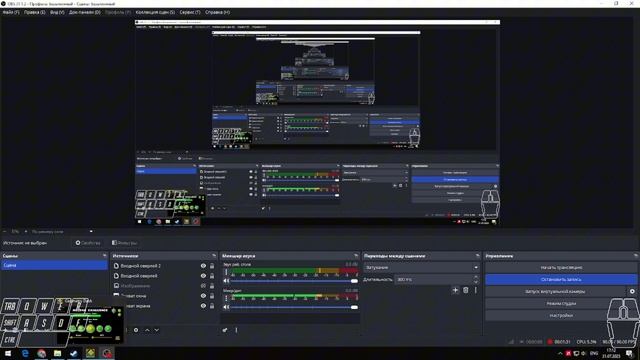The height and width of the screenshot is (360, 640).
Task: Increase transition duration with up arrow
Action: (476, 277)
